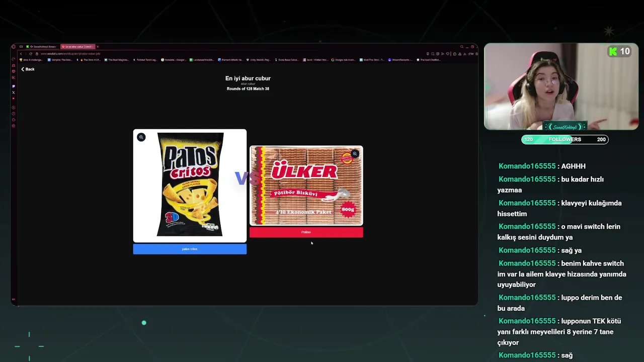Switch to the SanalKokteyli Stream browser tab

pyautogui.click(x=42, y=47)
